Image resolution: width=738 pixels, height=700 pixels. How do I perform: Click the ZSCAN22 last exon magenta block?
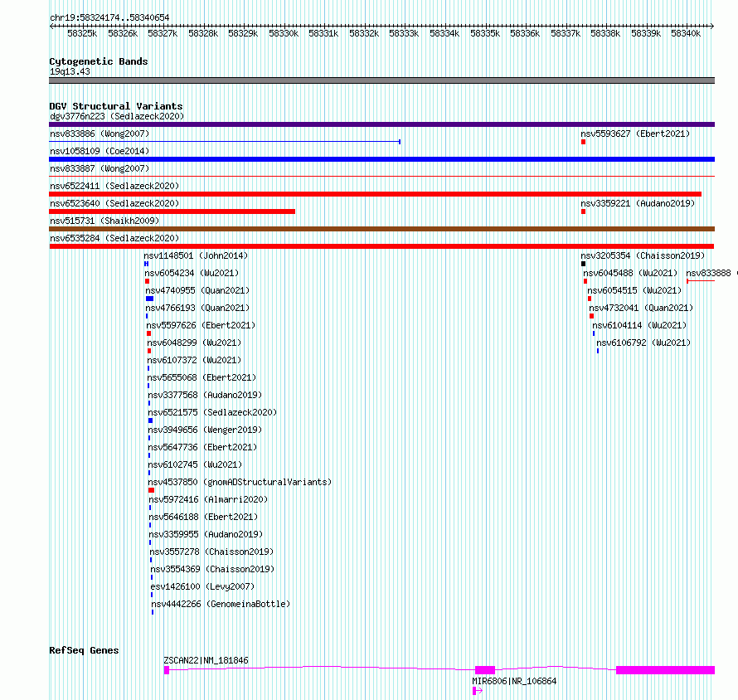(666, 670)
